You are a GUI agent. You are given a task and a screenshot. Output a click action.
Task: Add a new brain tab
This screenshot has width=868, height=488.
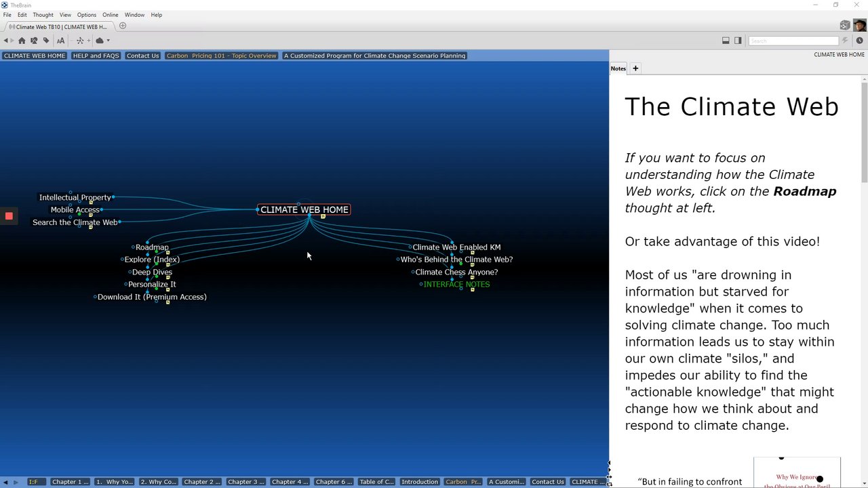[123, 26]
